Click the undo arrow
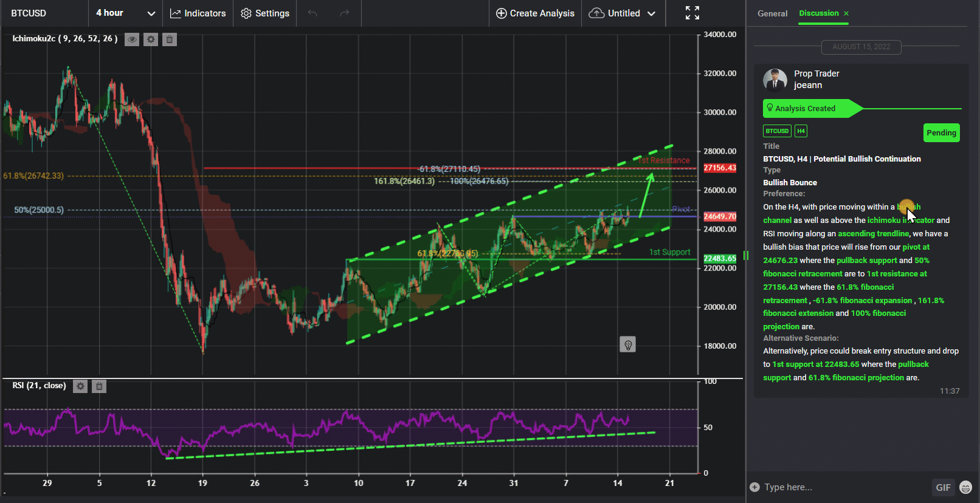 click(x=312, y=13)
